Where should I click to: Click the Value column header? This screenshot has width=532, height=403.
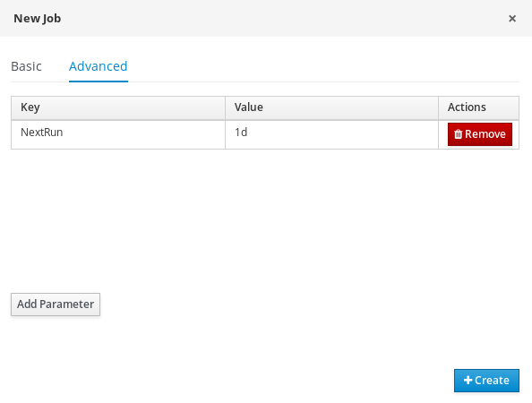pos(331,107)
